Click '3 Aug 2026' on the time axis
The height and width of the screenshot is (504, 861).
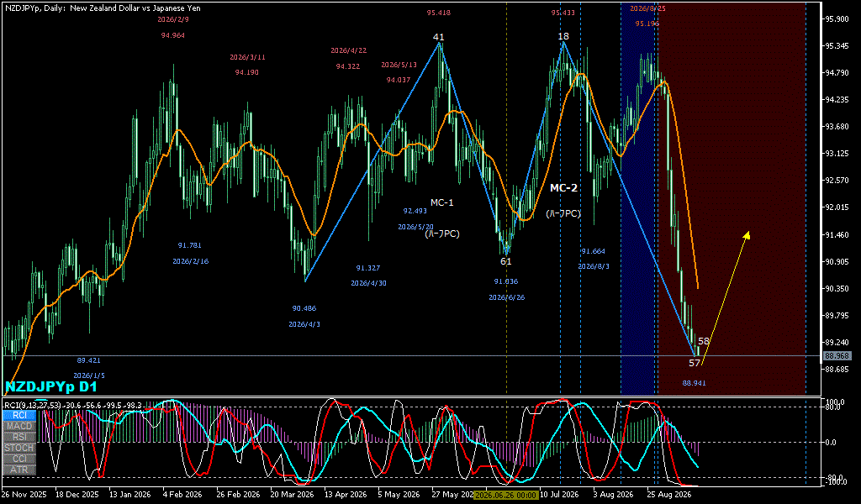[x=613, y=495]
